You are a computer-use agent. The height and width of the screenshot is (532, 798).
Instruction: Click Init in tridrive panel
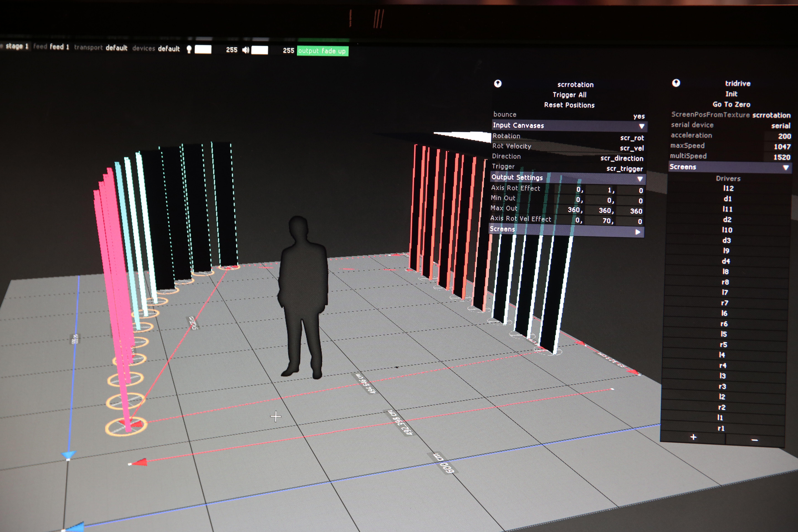(731, 94)
